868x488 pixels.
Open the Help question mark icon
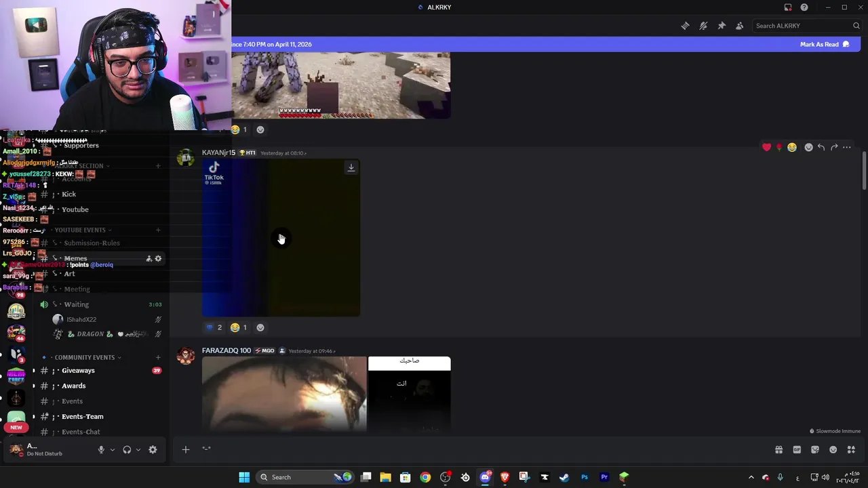(x=804, y=7)
